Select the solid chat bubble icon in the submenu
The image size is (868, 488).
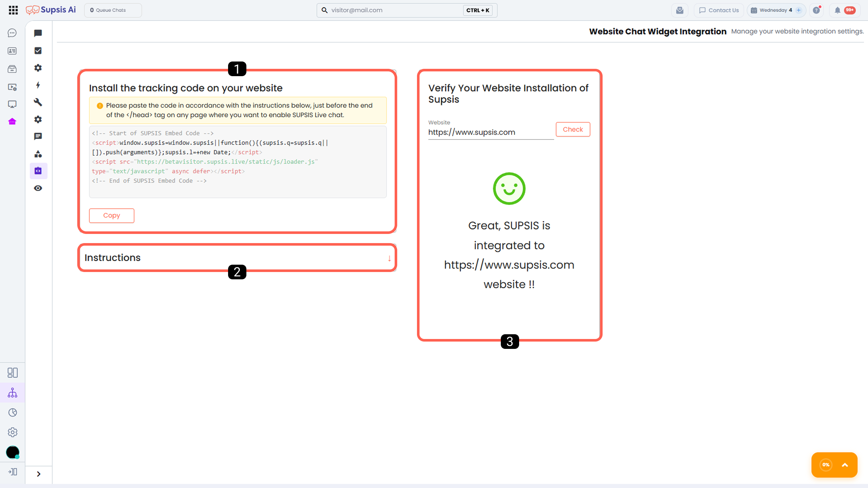(x=38, y=33)
